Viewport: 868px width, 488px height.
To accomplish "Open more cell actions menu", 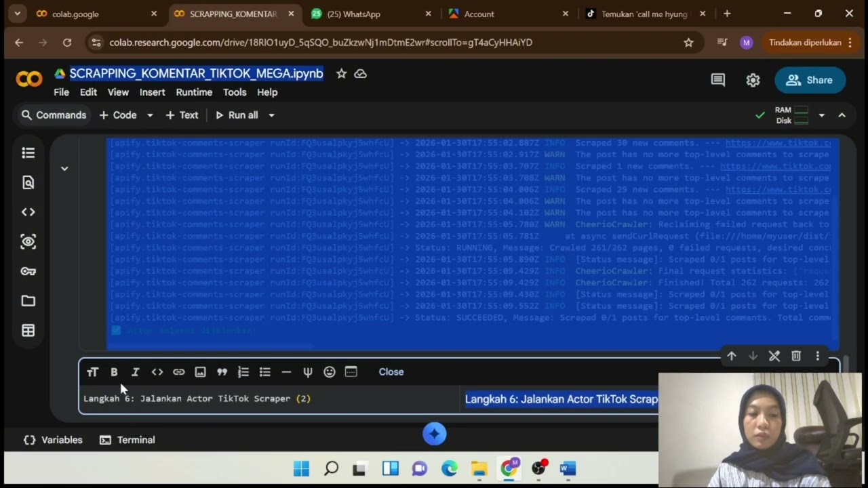I will point(818,356).
